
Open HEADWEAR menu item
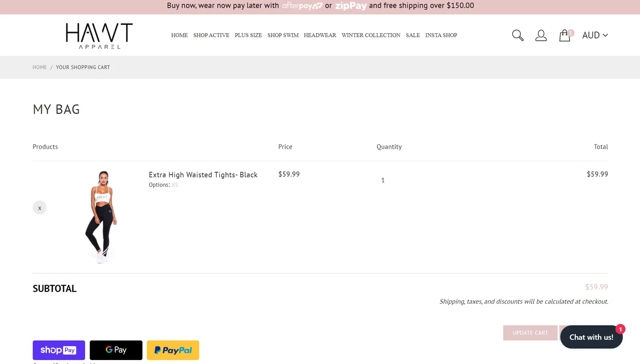[x=320, y=35]
